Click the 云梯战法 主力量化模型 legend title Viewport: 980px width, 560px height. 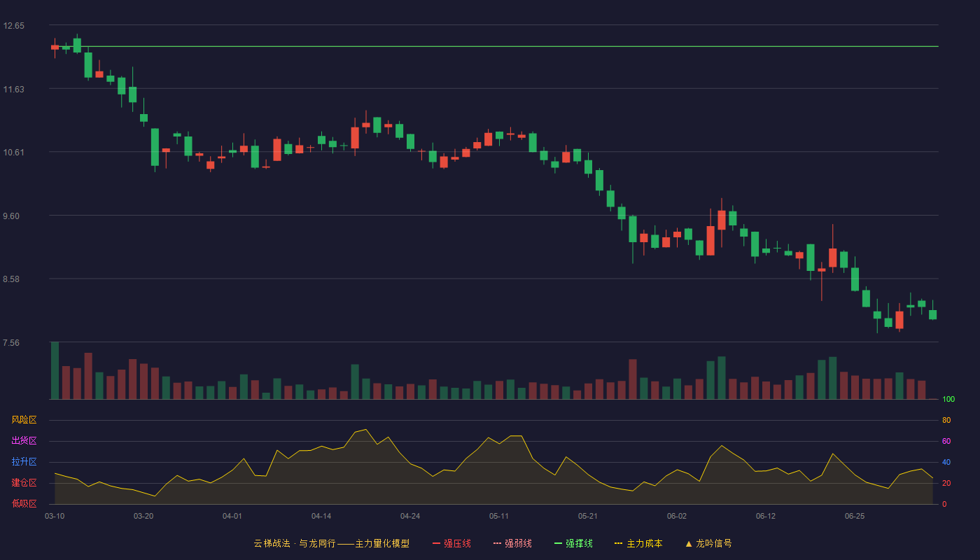click(332, 543)
